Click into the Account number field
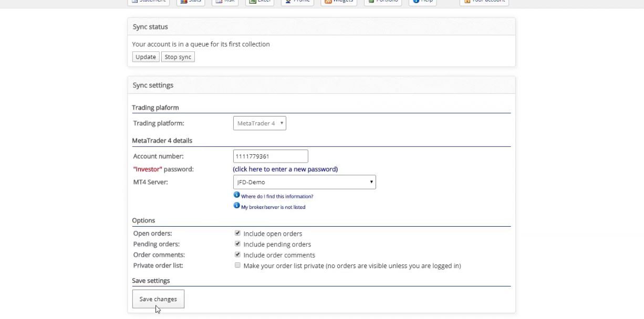The width and height of the screenshot is (644, 319). tap(270, 156)
